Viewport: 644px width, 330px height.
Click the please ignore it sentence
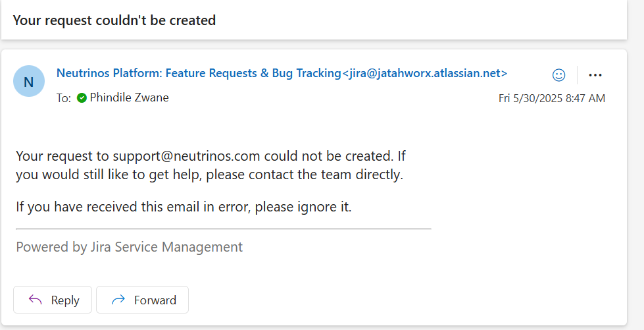(x=184, y=207)
